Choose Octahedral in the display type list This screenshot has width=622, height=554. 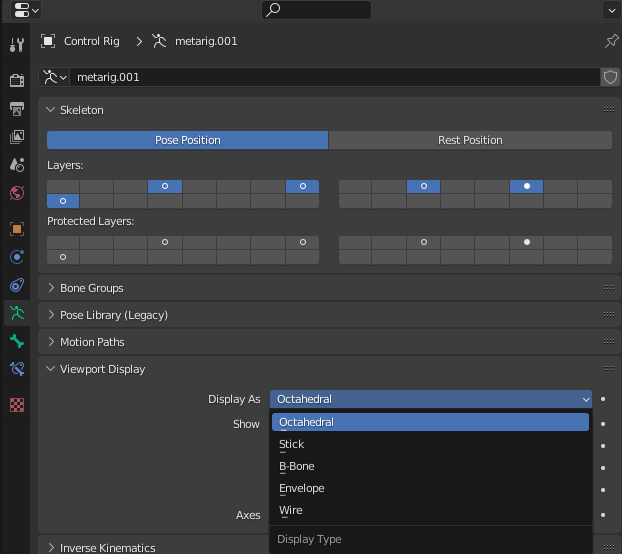pyautogui.click(x=430, y=422)
